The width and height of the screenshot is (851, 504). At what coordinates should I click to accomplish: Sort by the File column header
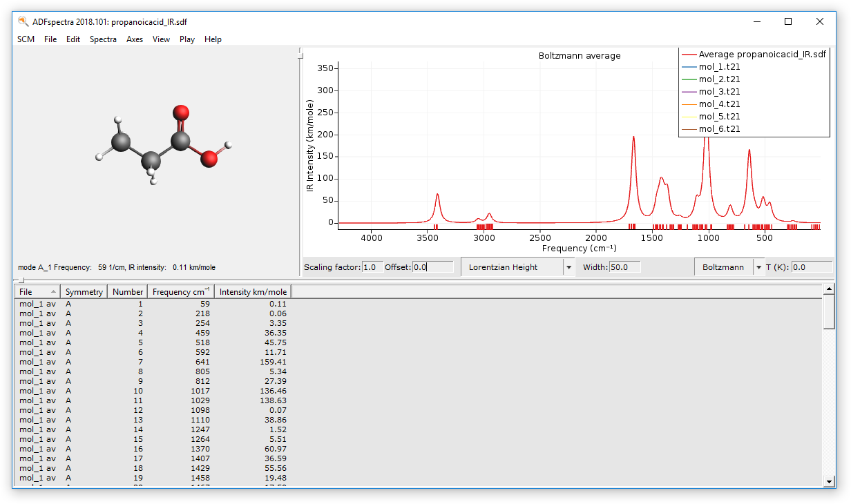click(x=37, y=291)
